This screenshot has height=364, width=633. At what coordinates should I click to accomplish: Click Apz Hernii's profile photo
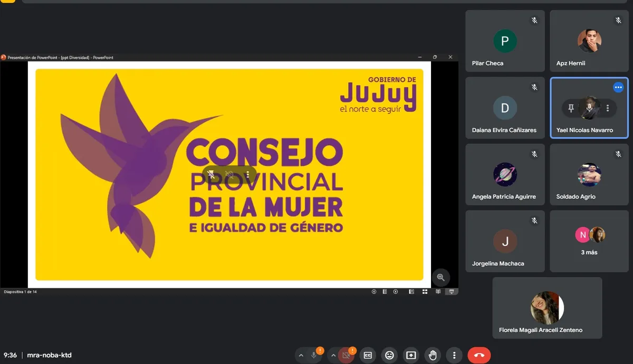click(589, 41)
